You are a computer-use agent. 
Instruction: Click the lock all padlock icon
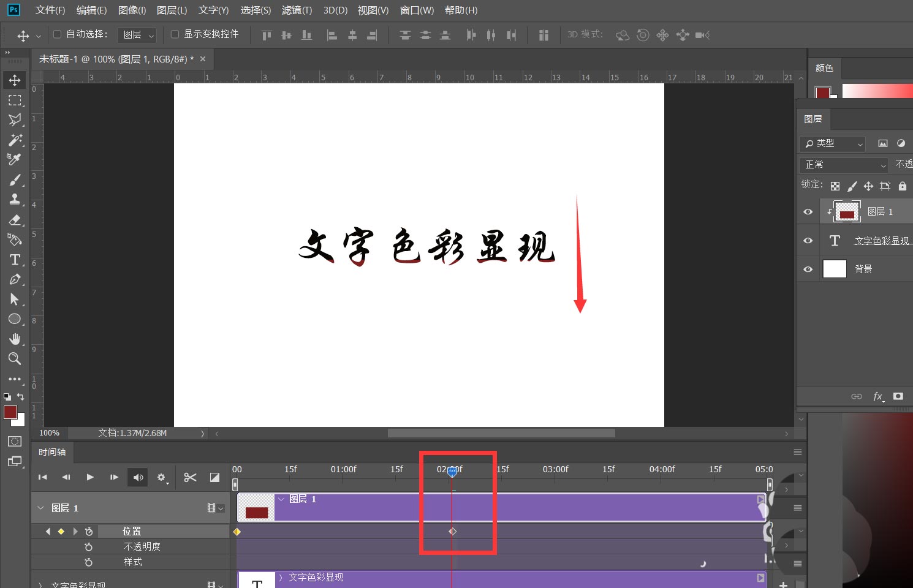coord(902,186)
